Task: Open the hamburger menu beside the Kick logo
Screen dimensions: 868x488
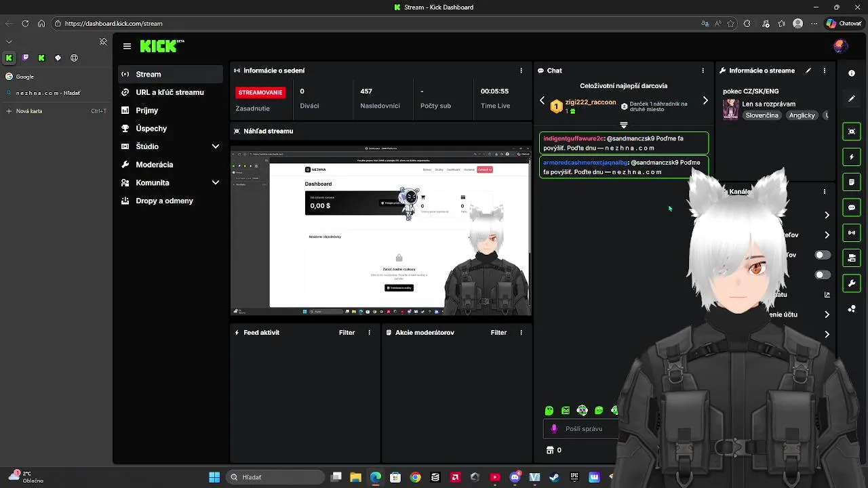Action: (127, 46)
